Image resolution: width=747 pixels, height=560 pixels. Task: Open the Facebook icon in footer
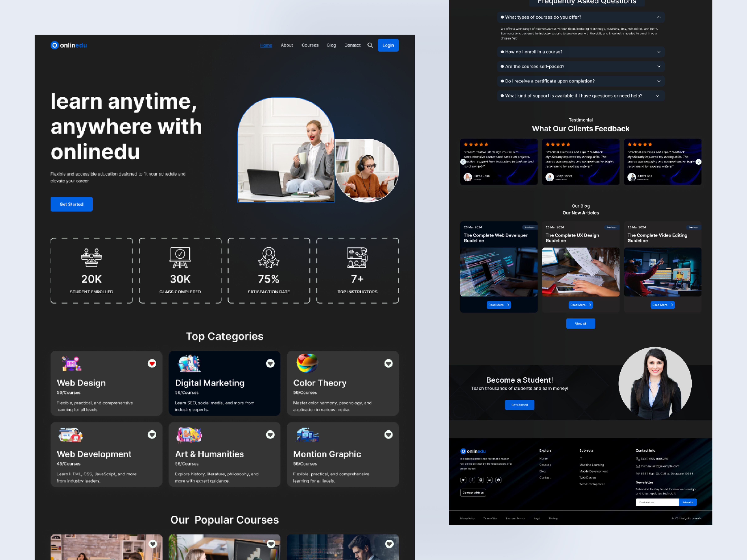pos(472,480)
